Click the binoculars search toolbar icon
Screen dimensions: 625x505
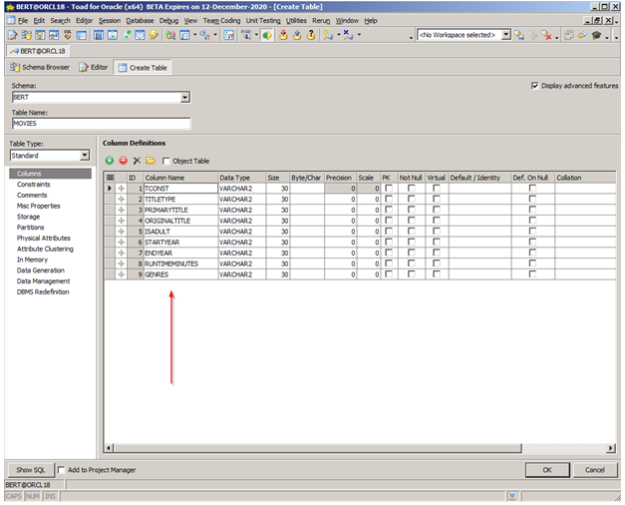coord(246,35)
